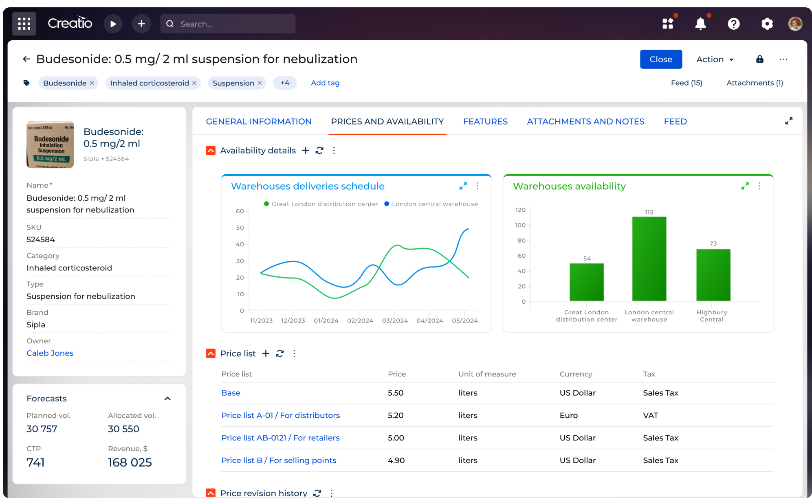Refresh the Price list data
Screen dimensions: 812x504
click(x=280, y=353)
